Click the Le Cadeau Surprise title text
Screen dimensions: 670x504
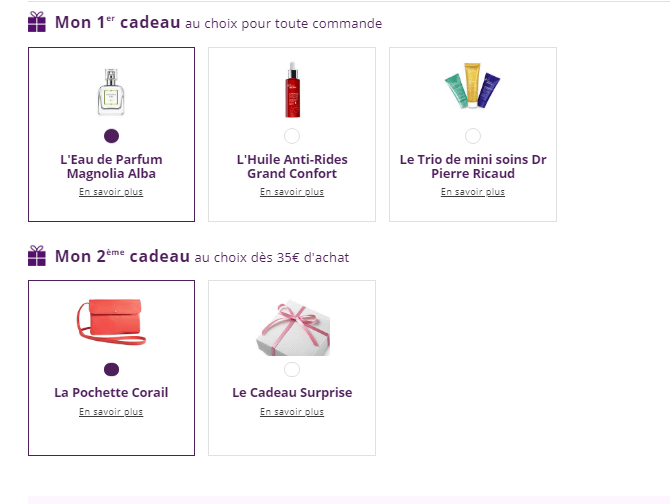click(292, 393)
